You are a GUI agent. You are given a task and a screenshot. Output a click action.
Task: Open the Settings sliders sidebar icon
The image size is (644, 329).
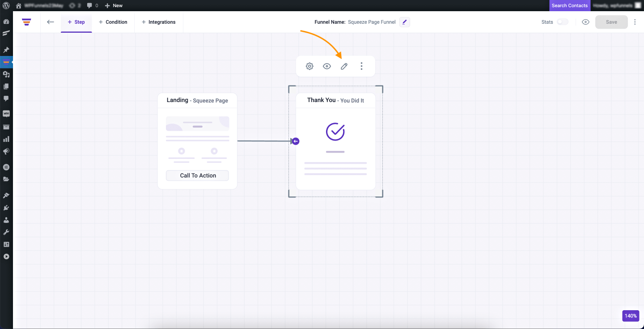[x=6, y=244]
